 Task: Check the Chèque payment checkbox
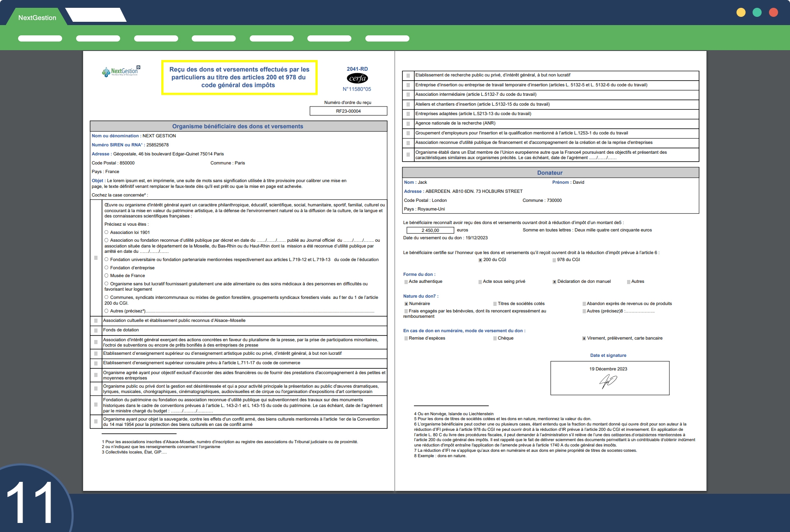click(495, 338)
